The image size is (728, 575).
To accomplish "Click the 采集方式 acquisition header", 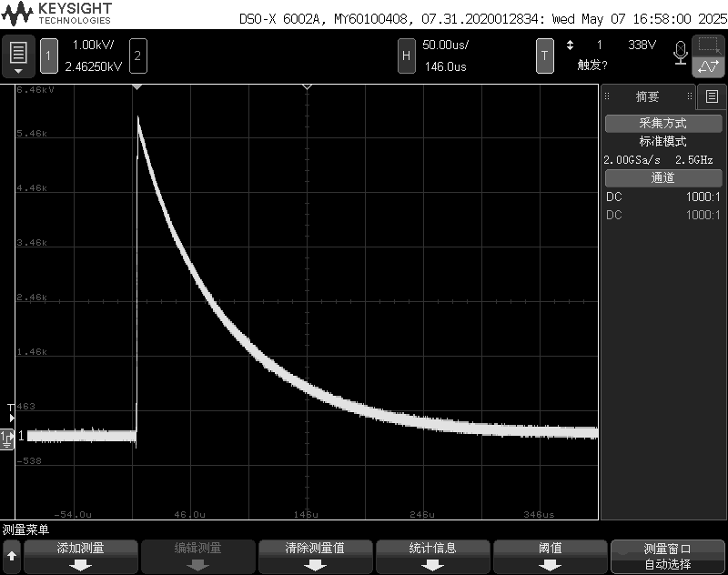I will 663,124.
